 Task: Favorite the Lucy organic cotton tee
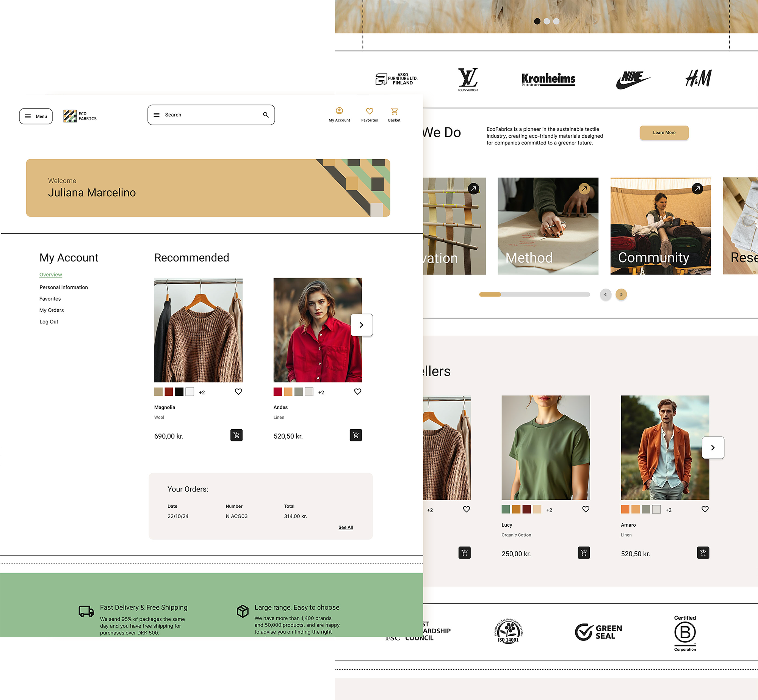click(x=586, y=509)
